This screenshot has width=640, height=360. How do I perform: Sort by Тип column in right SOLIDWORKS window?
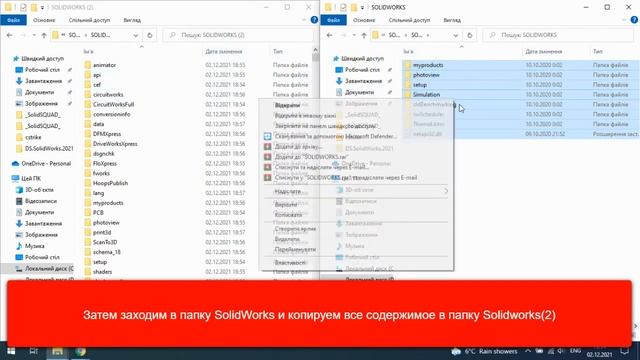tap(598, 51)
